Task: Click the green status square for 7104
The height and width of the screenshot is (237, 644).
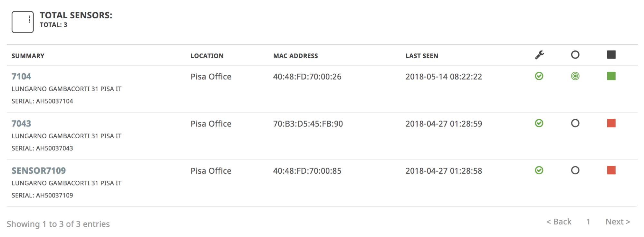Action: click(x=611, y=76)
